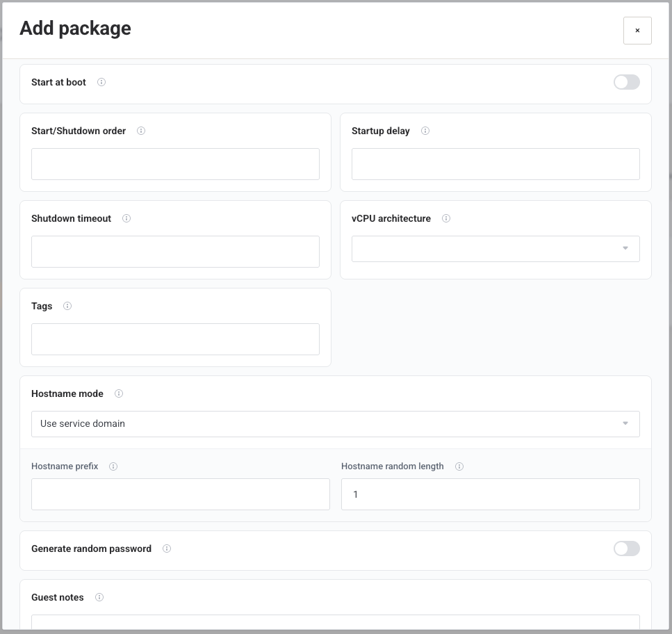The image size is (672, 634).
Task: Click the 'Guest notes' label text
Action: coord(58,597)
